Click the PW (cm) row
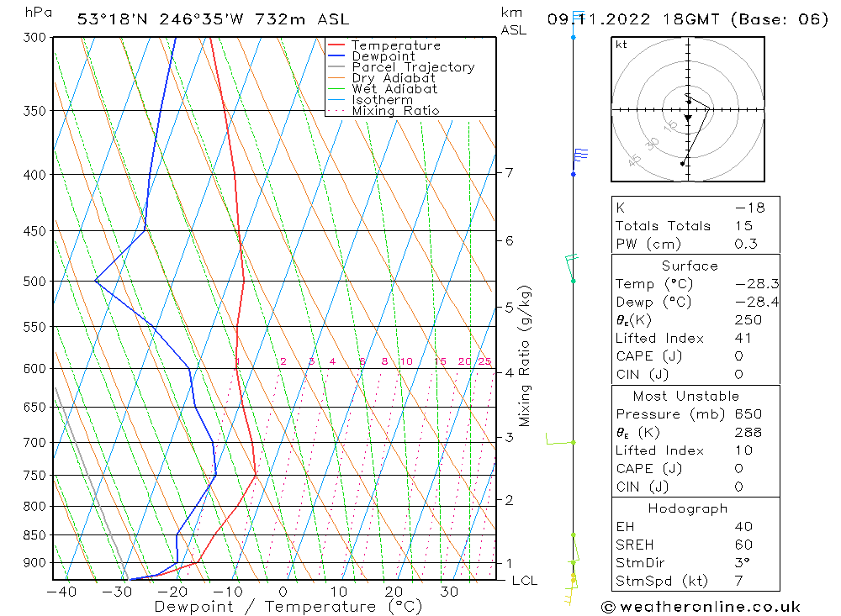 (696, 244)
